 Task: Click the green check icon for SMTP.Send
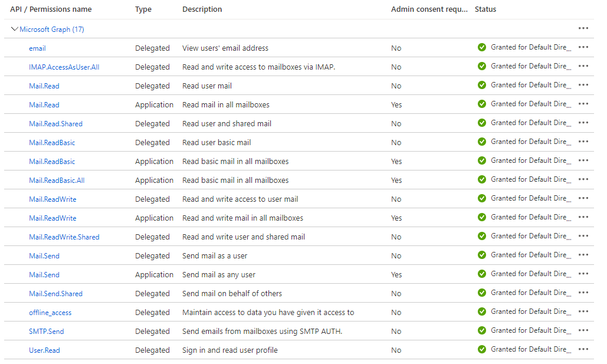(x=483, y=330)
